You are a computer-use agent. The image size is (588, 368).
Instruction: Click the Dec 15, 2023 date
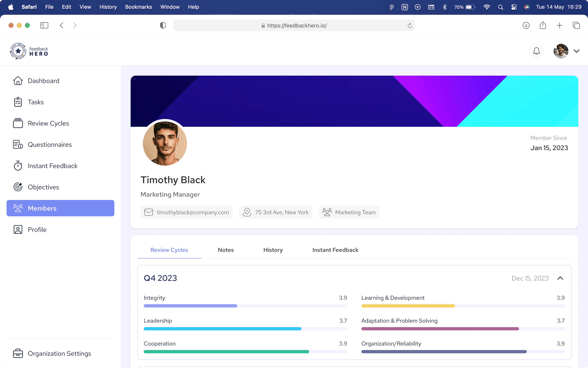point(530,278)
